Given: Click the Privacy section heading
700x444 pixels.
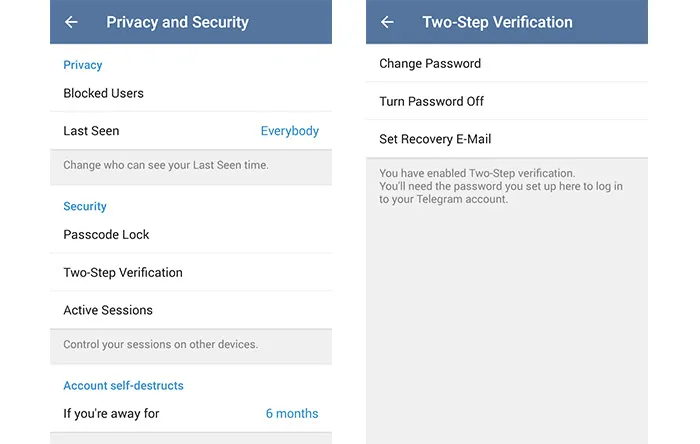Looking at the screenshot, I should (83, 65).
